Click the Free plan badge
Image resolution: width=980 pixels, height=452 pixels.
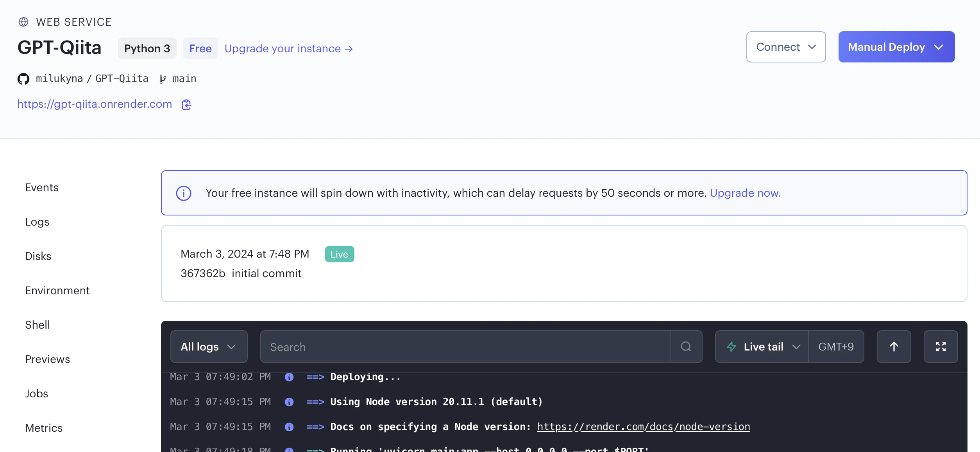(x=200, y=48)
